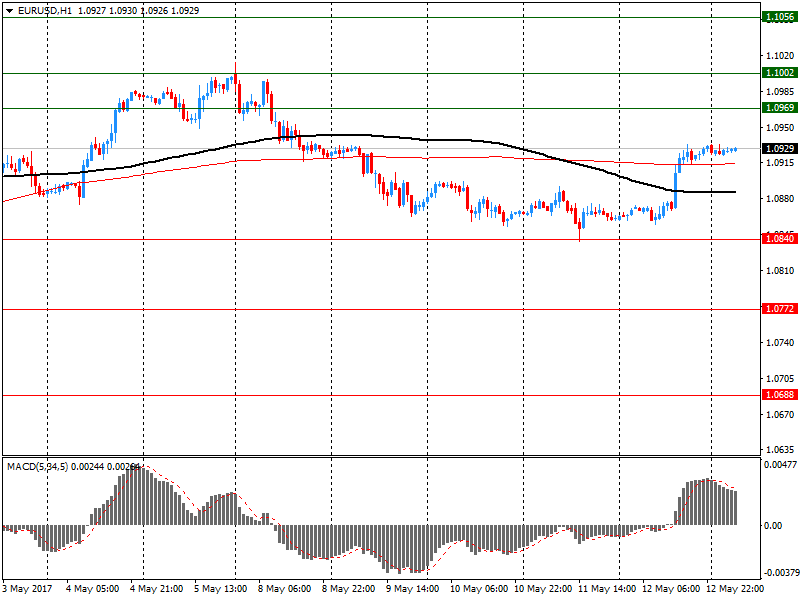Click the MACD scale value -0.00379
Viewport: 800px width, 600px height.
point(781,573)
